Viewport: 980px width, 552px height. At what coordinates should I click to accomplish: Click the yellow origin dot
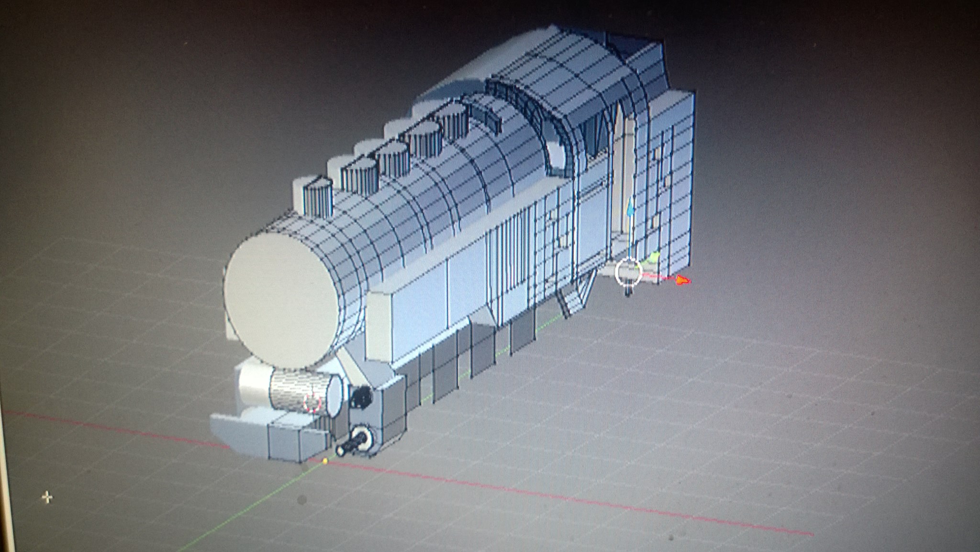pyautogui.click(x=325, y=461)
